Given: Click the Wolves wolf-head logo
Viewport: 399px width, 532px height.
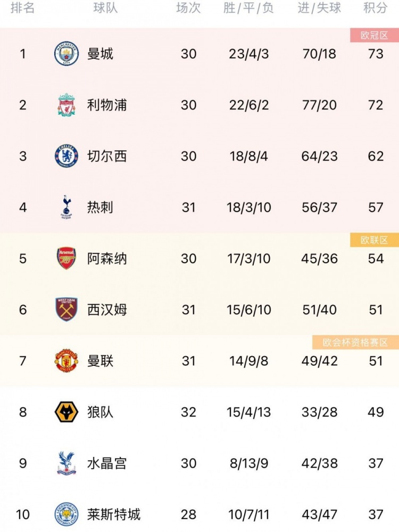Looking at the screenshot, I should pos(66,412).
